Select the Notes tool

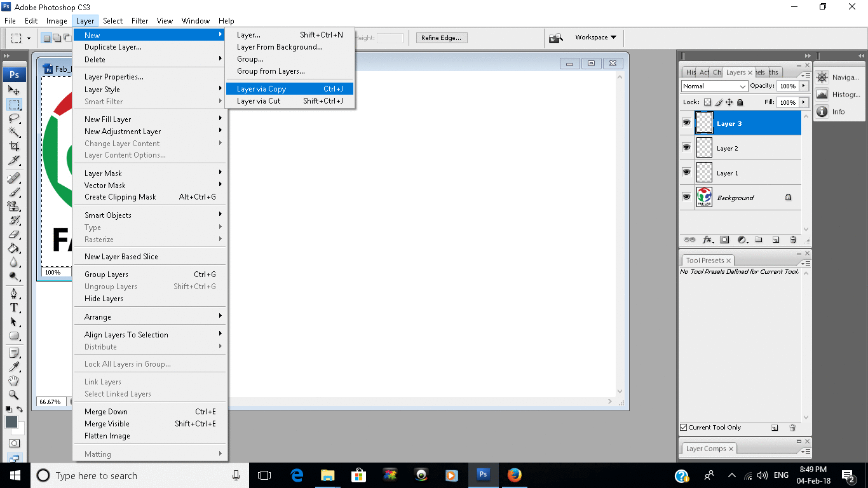point(14,353)
